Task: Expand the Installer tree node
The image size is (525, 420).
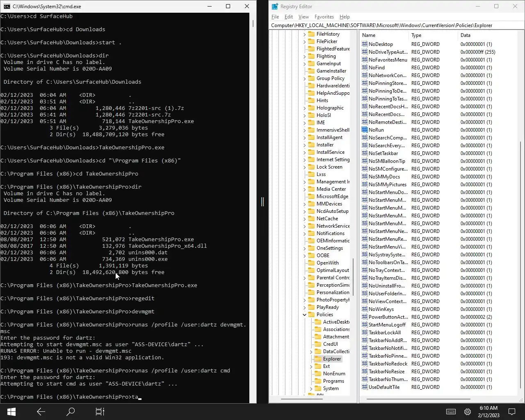Action: point(304,145)
